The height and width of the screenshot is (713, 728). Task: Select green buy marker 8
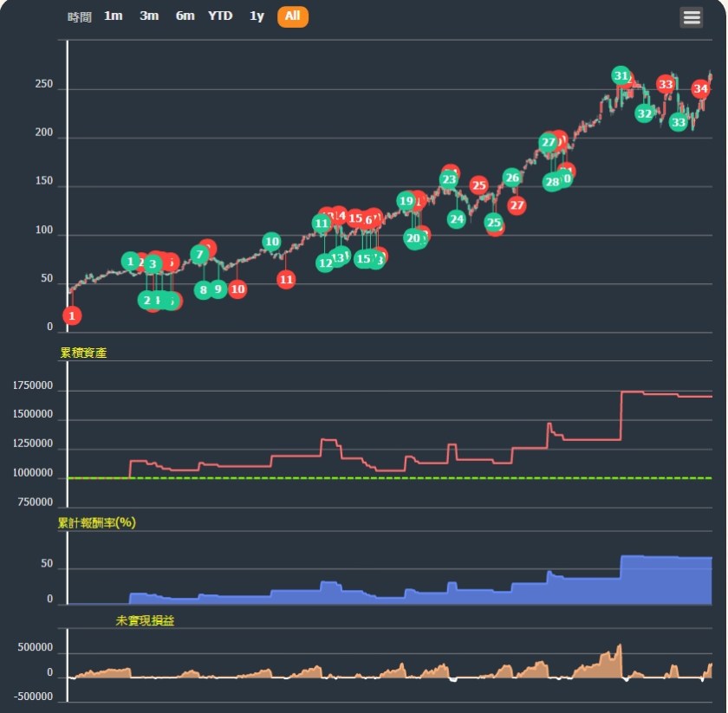click(x=203, y=289)
